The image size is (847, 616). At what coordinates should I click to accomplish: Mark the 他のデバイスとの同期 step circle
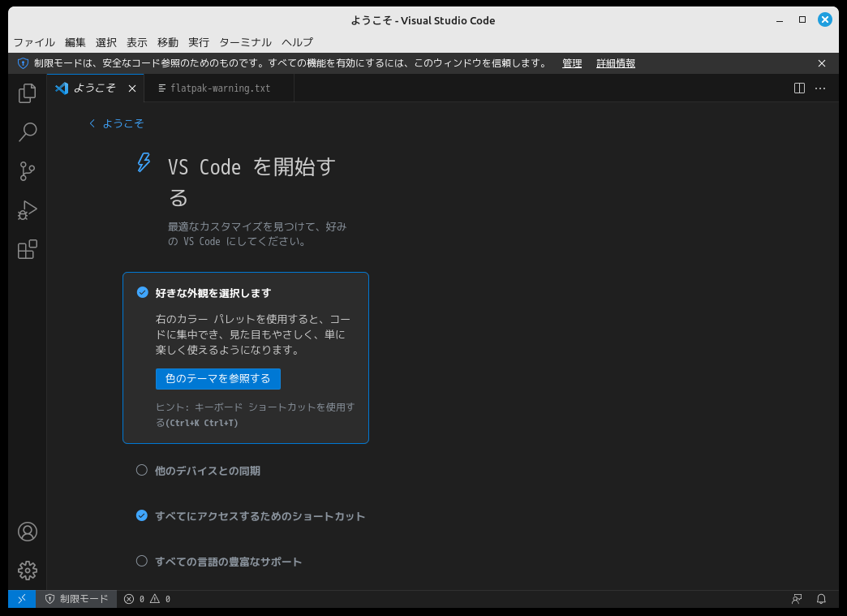[x=141, y=470]
